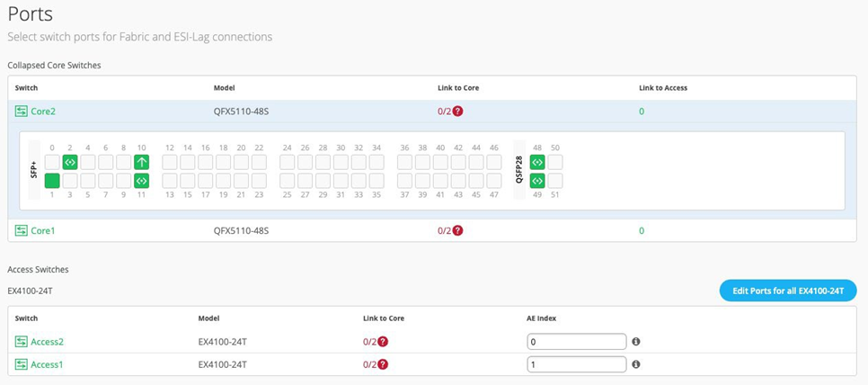This screenshot has width=868, height=385.
Task: Click the Core2 switch icon
Action: click(x=22, y=112)
